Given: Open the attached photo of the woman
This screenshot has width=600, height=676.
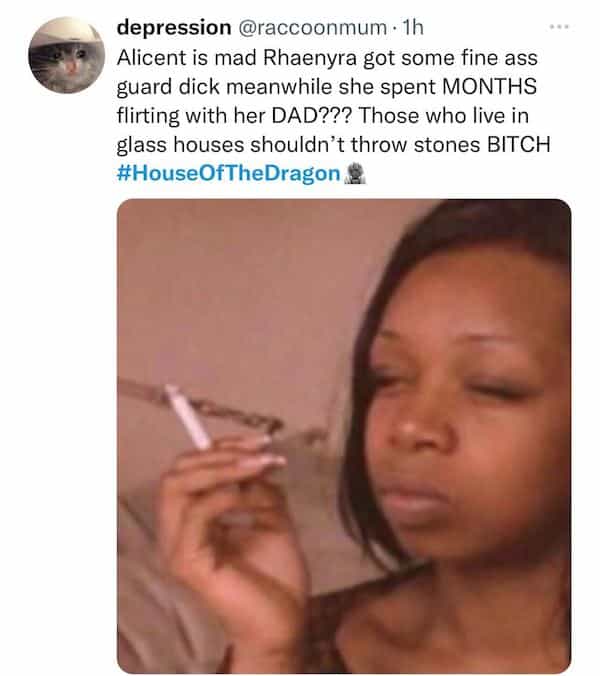Looking at the screenshot, I should pyautogui.click(x=344, y=436).
